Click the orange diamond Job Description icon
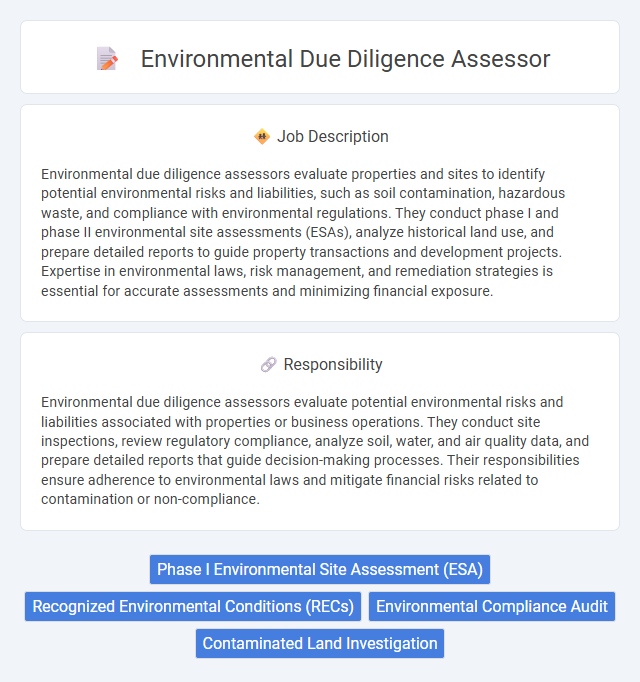Image resolution: width=640 pixels, height=682 pixels. [x=262, y=137]
